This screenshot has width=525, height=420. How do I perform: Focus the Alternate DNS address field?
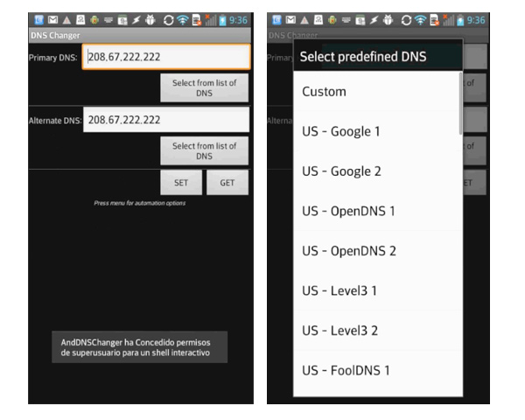(x=166, y=120)
